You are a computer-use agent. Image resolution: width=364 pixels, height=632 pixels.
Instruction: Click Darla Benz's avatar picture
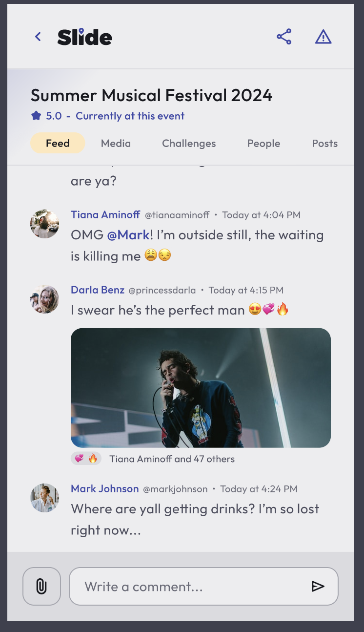pyautogui.click(x=45, y=299)
